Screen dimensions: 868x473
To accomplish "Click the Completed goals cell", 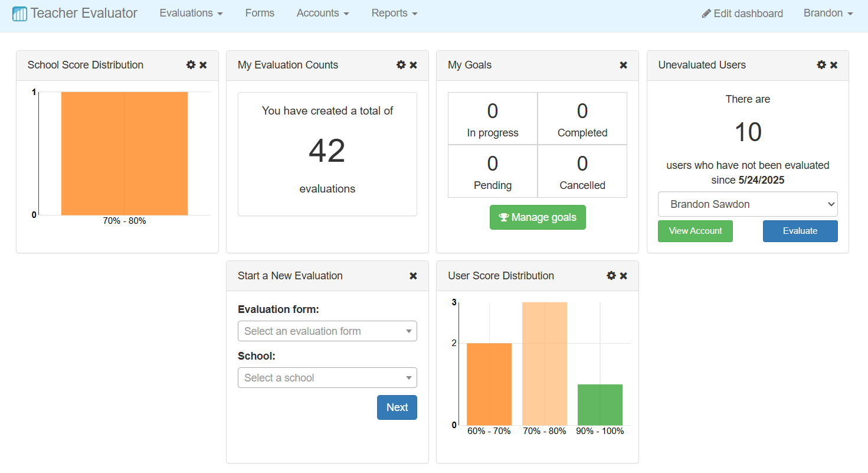I will pos(582,119).
